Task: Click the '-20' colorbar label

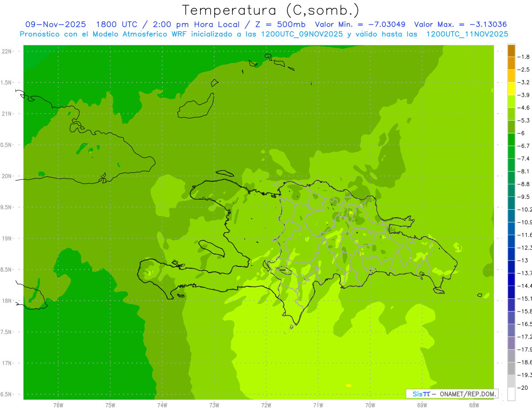Action: click(523, 388)
